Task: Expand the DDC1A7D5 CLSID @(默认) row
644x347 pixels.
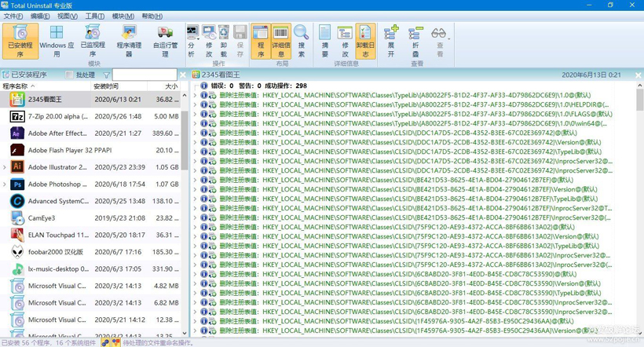Action: pyautogui.click(x=195, y=133)
